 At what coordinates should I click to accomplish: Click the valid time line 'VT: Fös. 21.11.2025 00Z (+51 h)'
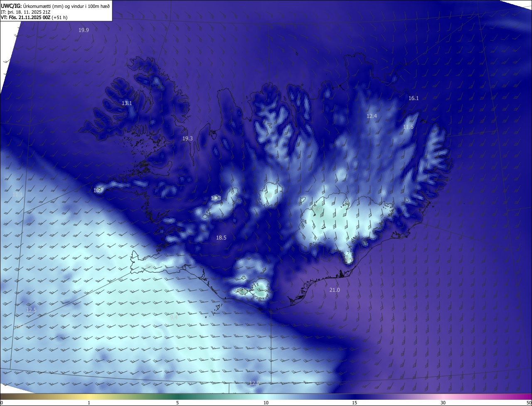coord(34,17)
